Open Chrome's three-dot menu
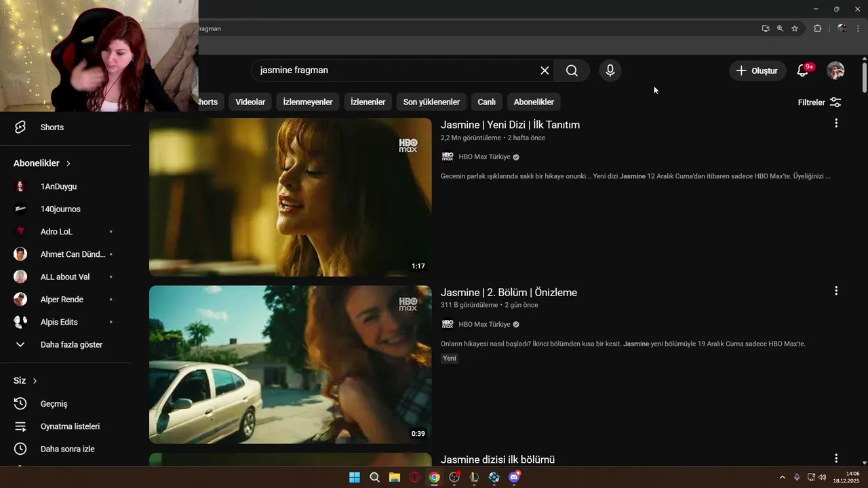 [858, 28]
